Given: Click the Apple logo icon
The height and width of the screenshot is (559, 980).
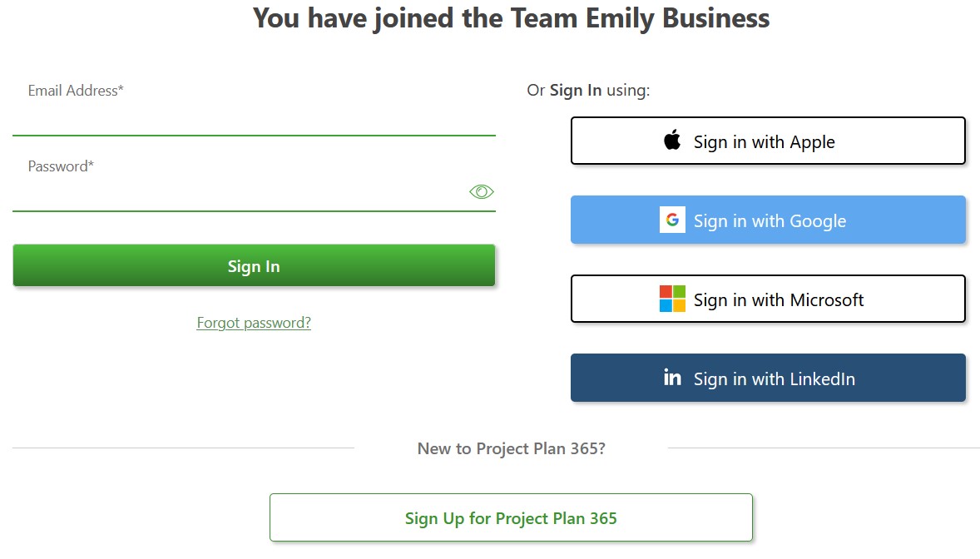Looking at the screenshot, I should pyautogui.click(x=672, y=140).
